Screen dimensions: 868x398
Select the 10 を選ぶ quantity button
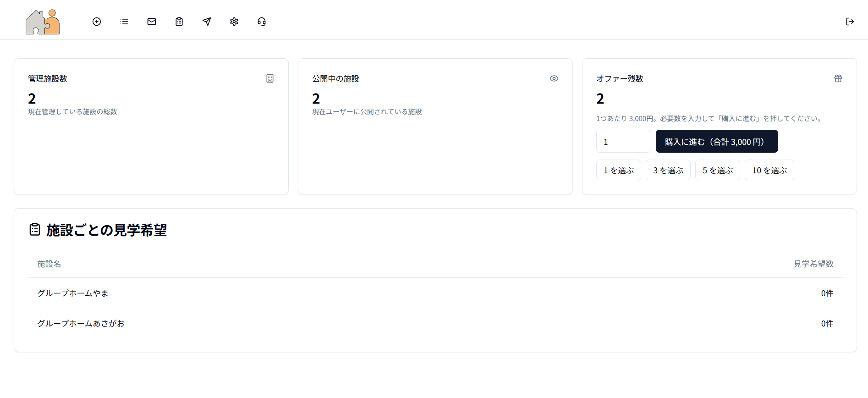coord(769,170)
